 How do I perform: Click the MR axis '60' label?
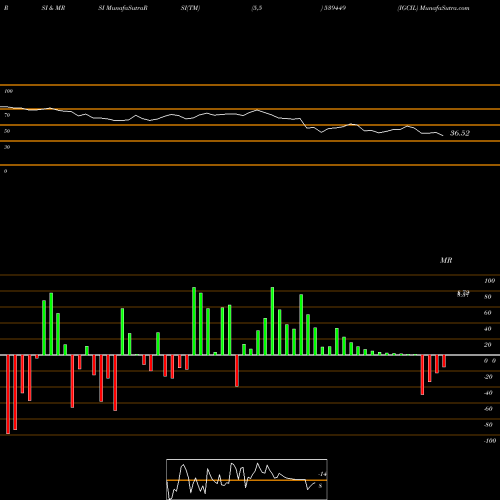tap(488, 313)
